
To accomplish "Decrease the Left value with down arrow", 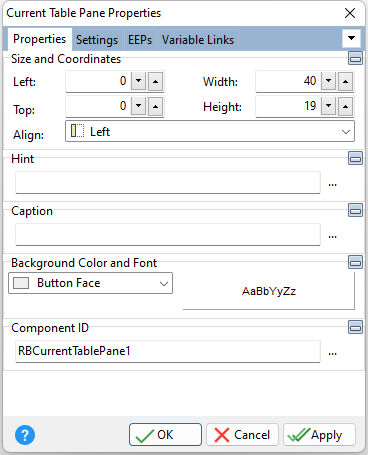I will [139, 81].
